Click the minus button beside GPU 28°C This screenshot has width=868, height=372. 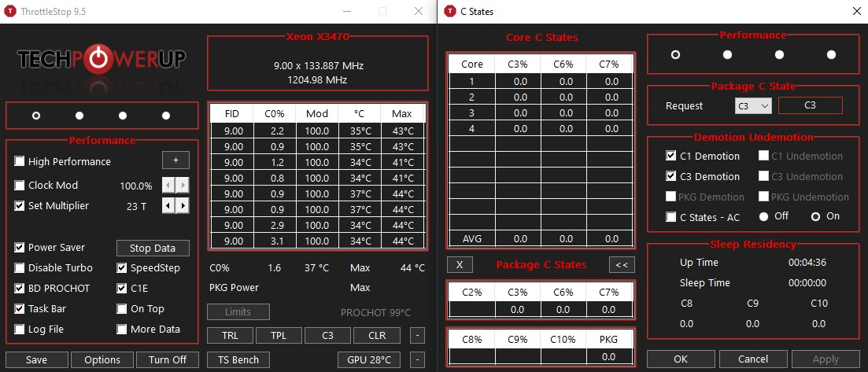[417, 359]
